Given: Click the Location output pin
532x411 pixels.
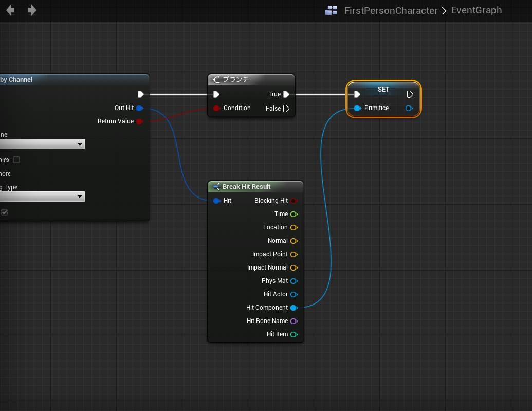Looking at the screenshot, I should point(294,227).
